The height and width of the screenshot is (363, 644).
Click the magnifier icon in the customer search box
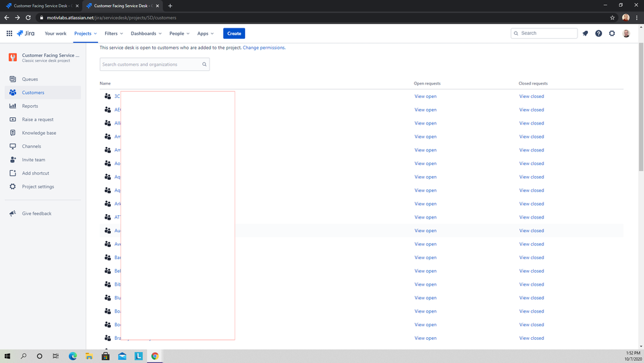(204, 64)
